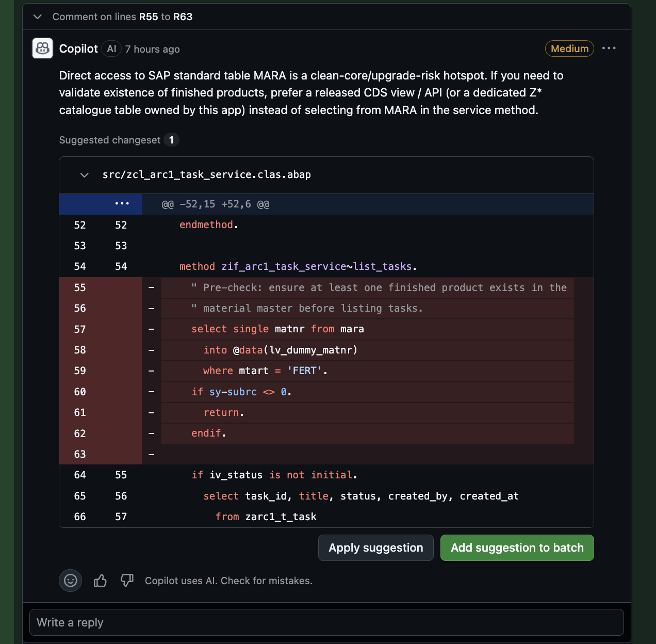
Task: Open the emoji reaction picker
Action: click(x=71, y=581)
